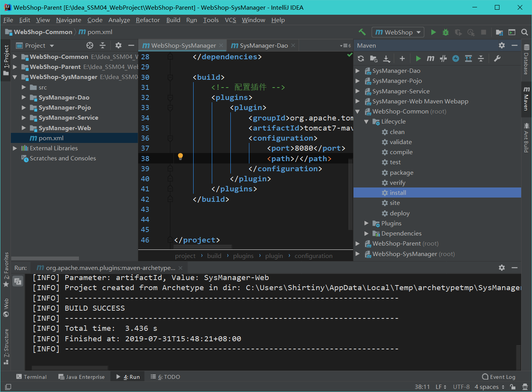Open the Terminal tool window
The width and height of the screenshot is (532, 392).
click(x=31, y=377)
